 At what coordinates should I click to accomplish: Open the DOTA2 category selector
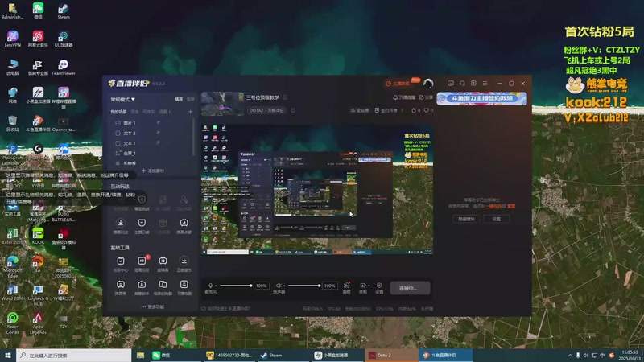[266, 110]
